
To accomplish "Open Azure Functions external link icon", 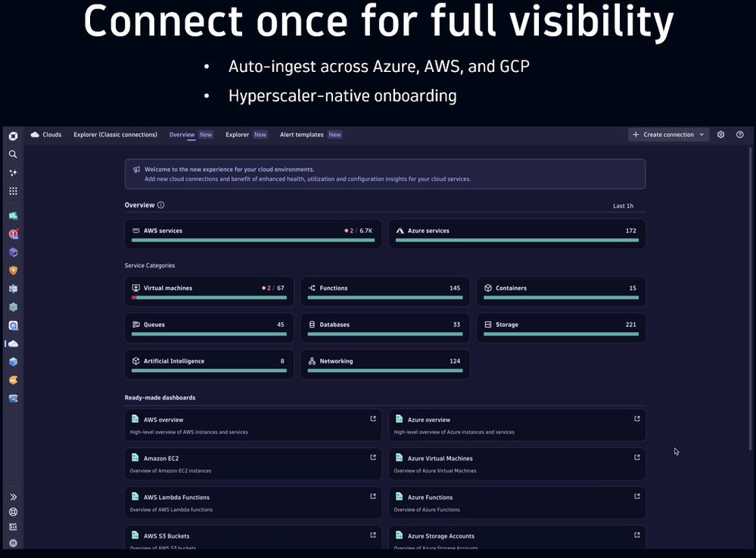I will tap(637, 496).
